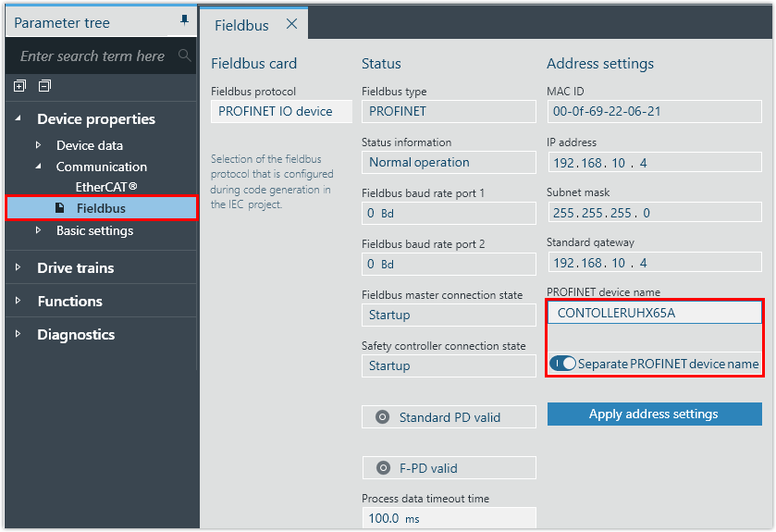This screenshot has width=776, height=532.
Task: Click the expand all nodes icon
Action: (x=20, y=86)
